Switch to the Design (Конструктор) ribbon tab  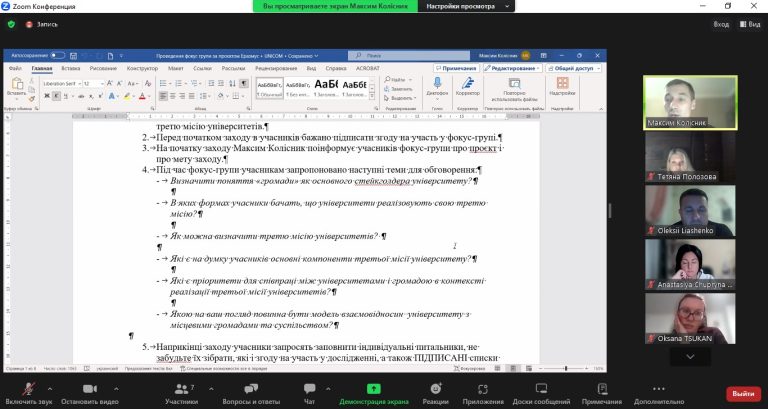click(x=142, y=69)
